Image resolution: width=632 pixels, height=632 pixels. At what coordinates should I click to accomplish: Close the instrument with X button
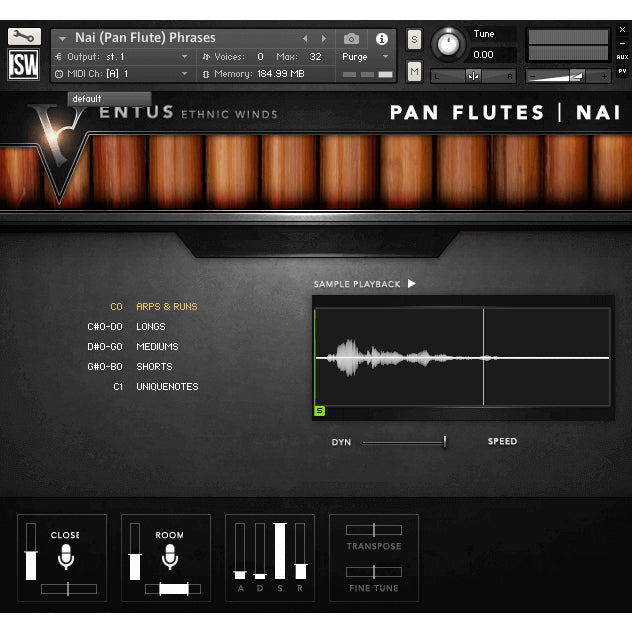(622, 29)
